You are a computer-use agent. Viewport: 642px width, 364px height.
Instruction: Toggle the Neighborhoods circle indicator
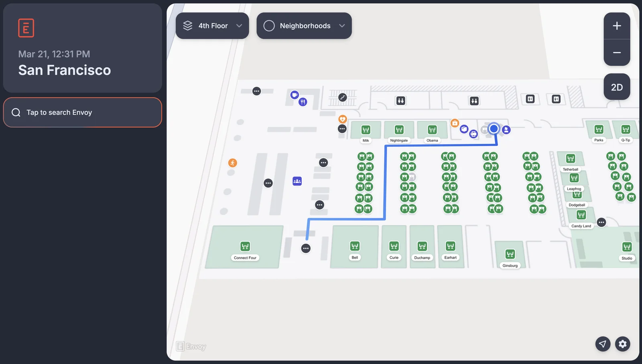(269, 26)
